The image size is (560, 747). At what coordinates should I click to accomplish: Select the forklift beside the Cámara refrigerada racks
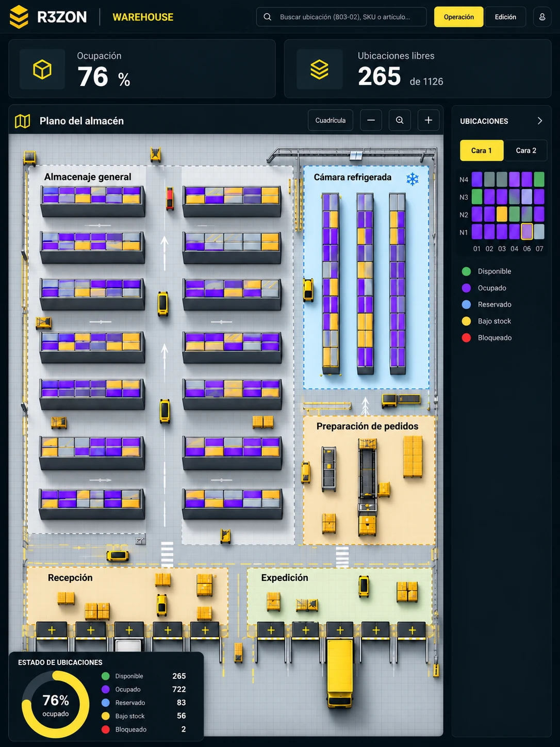click(308, 290)
